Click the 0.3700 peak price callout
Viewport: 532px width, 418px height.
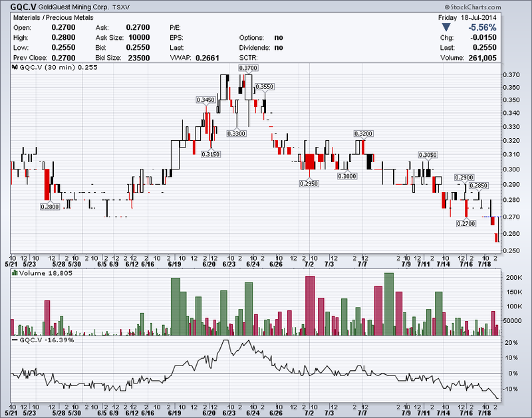tap(248, 68)
